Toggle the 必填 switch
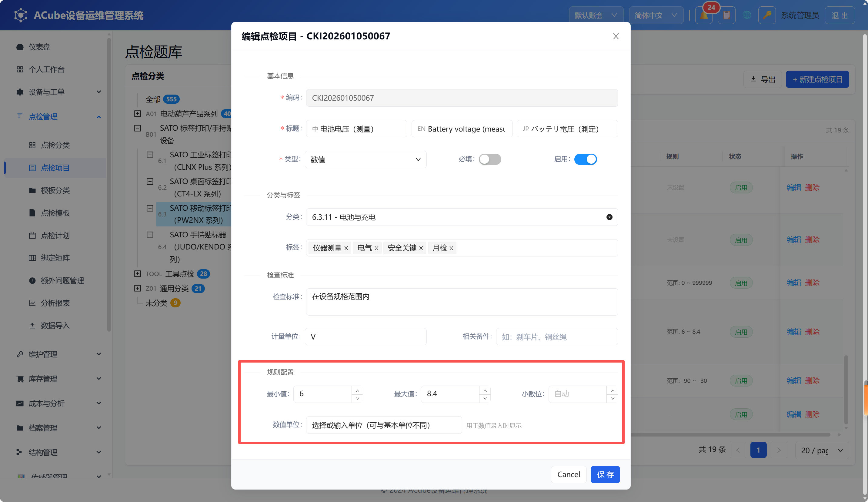This screenshot has height=502, width=868. (x=489, y=159)
